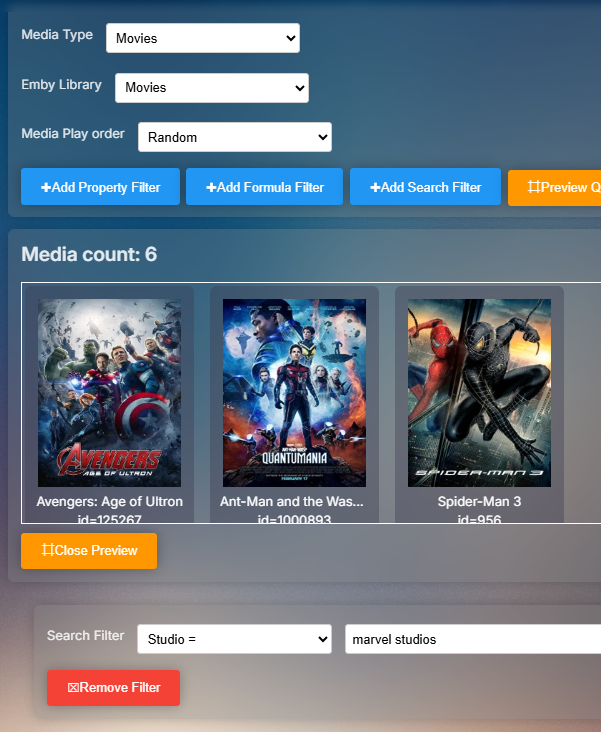Click the Spider-Man 3 poster
601x732 pixels.
point(479,393)
